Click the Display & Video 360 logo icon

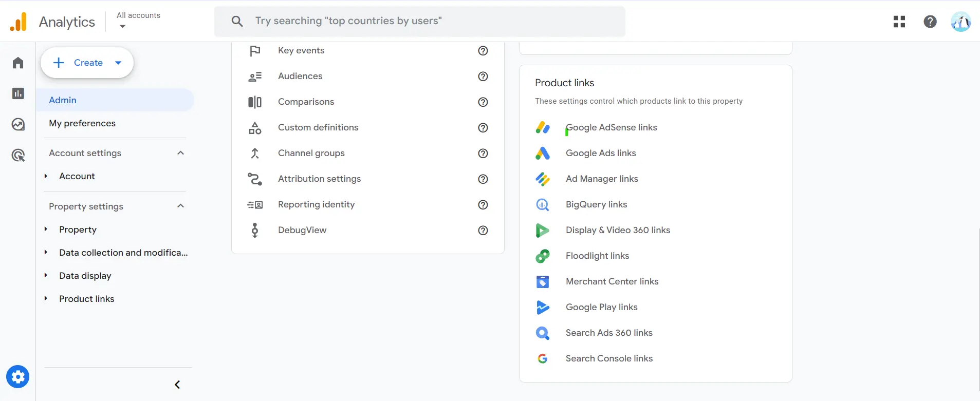point(543,230)
